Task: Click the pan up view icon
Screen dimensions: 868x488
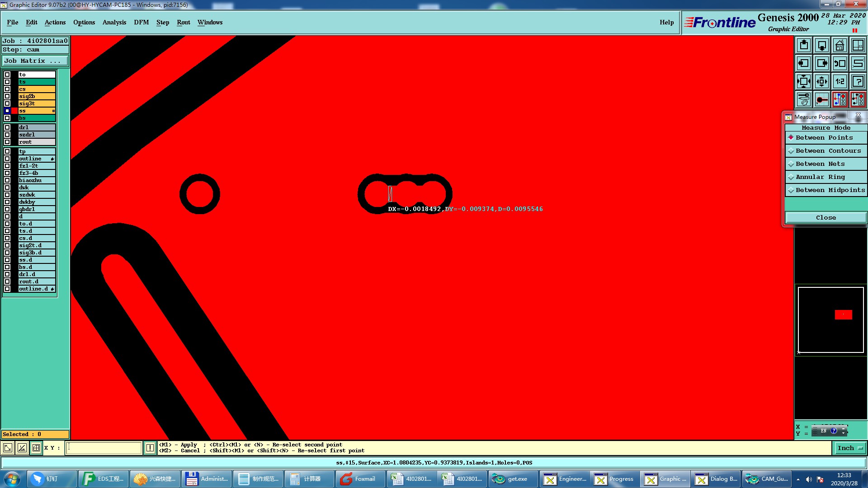Action: coord(803,45)
